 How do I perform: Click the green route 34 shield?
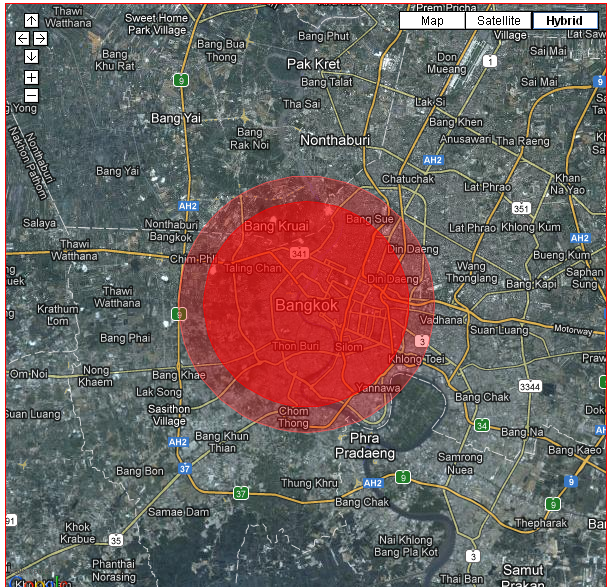point(482,425)
